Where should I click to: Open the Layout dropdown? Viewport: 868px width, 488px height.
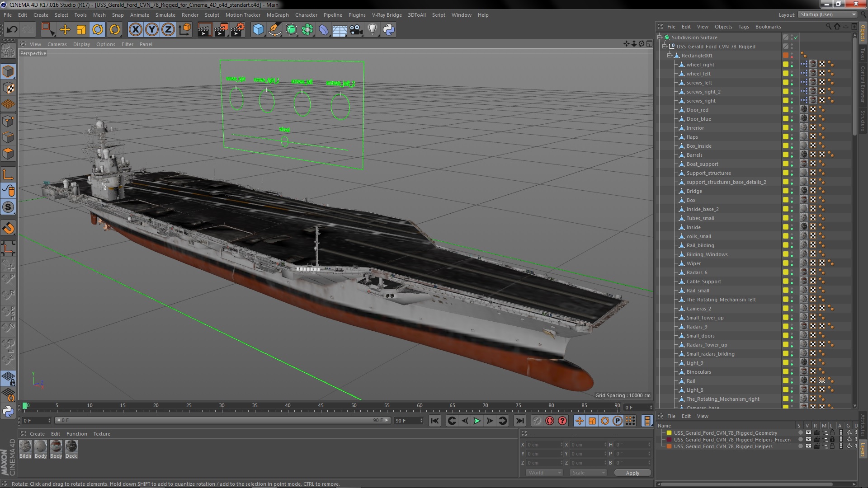[x=827, y=14]
